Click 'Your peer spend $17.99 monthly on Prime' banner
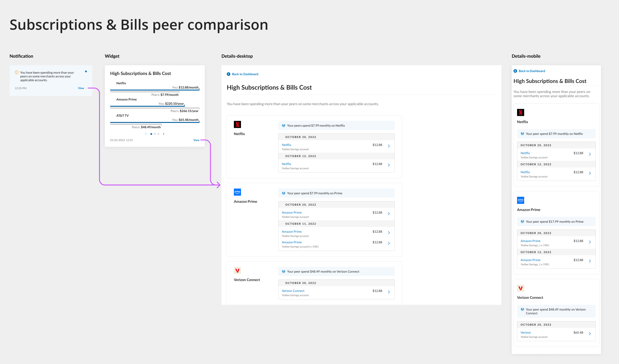This screenshot has width=619, height=364. pos(556,222)
